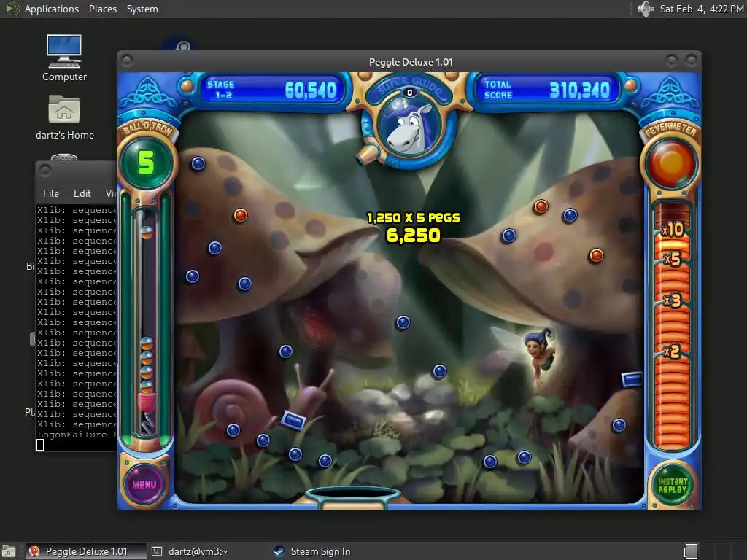The height and width of the screenshot is (560, 747).
Task: Click the INSTANT REPLAY button
Action: point(672,485)
